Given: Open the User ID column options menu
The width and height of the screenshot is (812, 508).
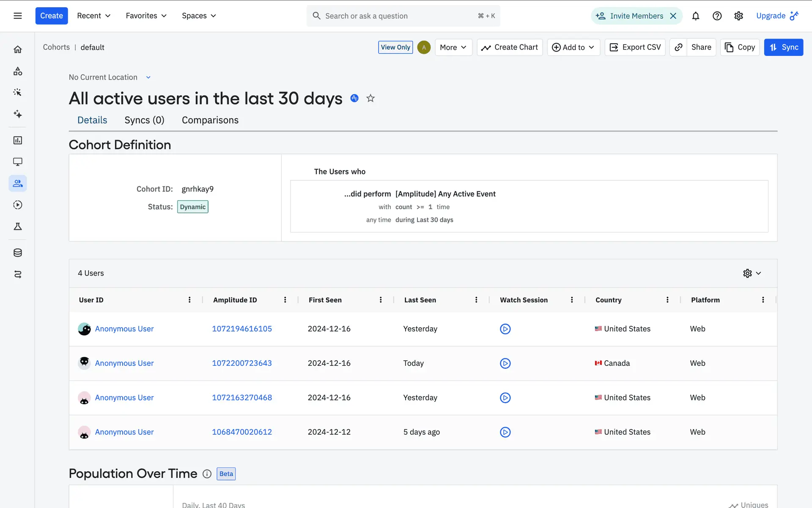Looking at the screenshot, I should pyautogui.click(x=189, y=300).
